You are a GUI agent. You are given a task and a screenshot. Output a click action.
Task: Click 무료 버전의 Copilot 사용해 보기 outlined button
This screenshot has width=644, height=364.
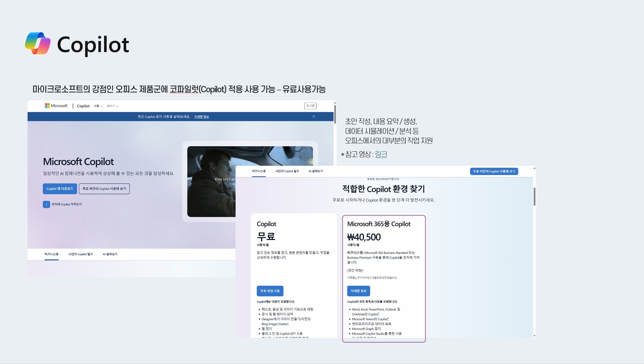click(x=104, y=189)
